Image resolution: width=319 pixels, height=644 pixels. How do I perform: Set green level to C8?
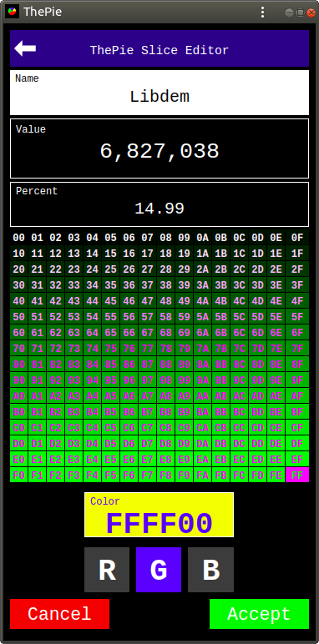165,428
